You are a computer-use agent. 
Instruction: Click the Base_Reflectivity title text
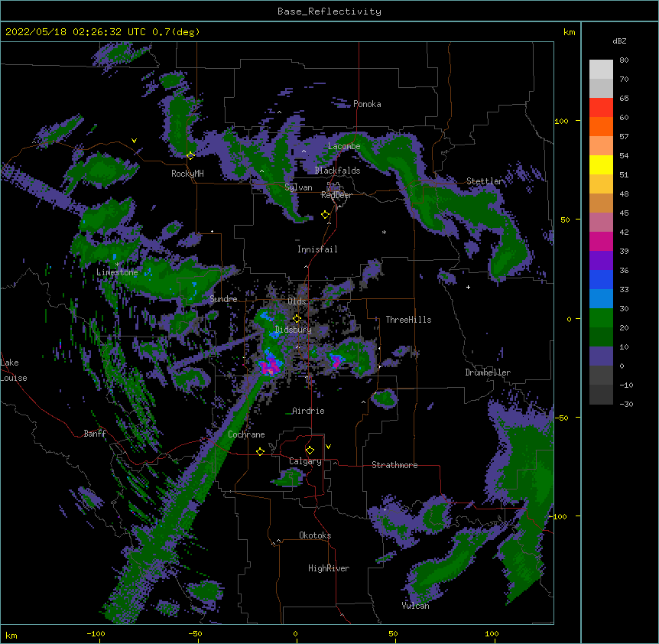point(329,11)
